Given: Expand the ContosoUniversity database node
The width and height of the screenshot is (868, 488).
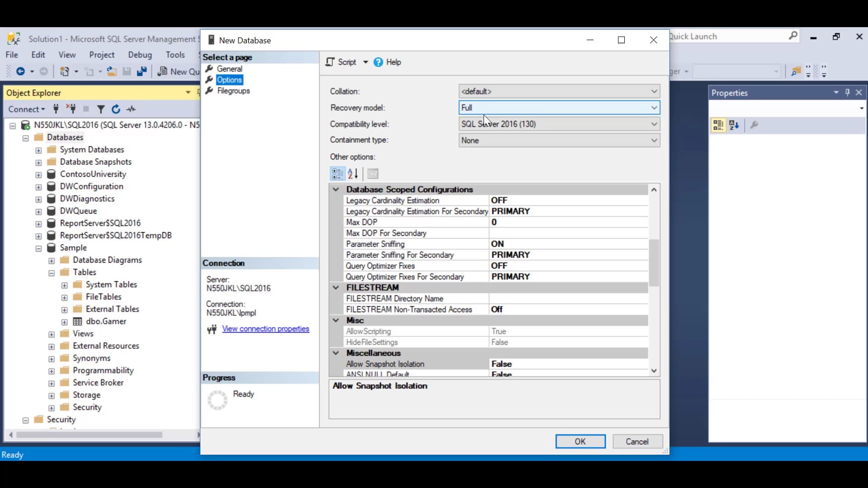Looking at the screenshot, I should tap(38, 174).
